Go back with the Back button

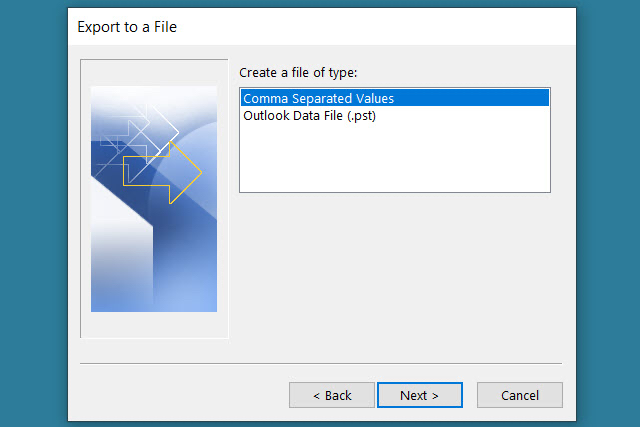331,395
